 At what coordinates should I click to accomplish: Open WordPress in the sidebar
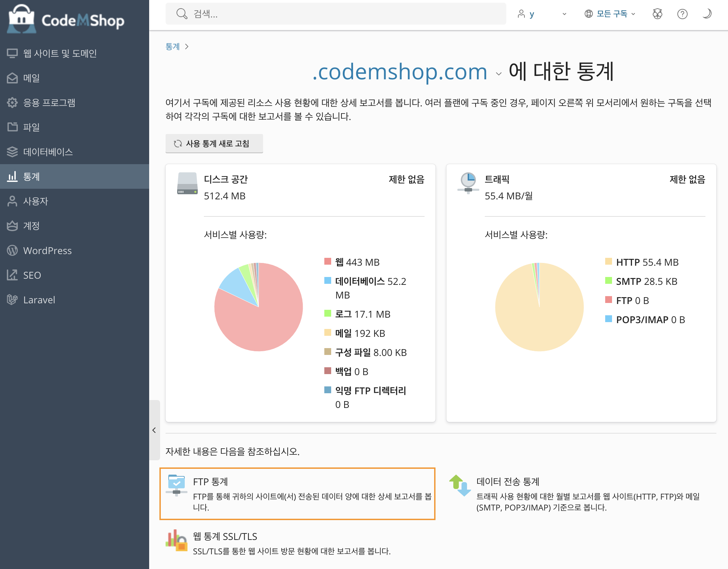click(x=47, y=251)
